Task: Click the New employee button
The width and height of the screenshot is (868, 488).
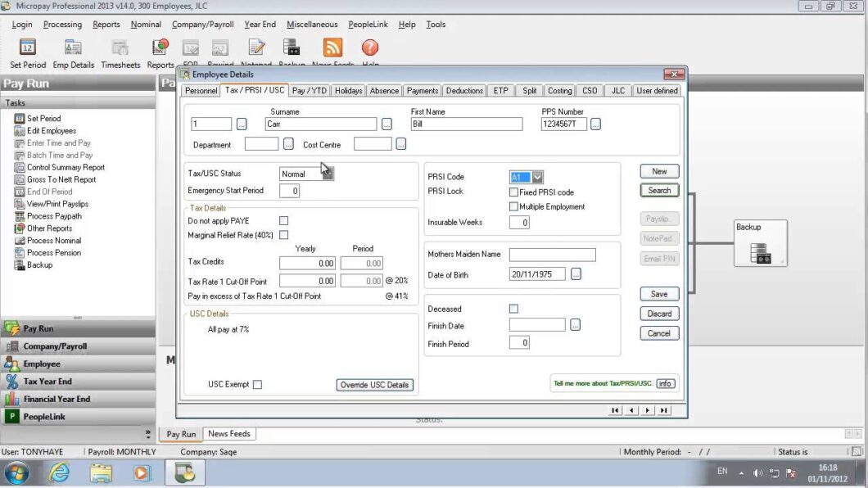Action: 658,171
